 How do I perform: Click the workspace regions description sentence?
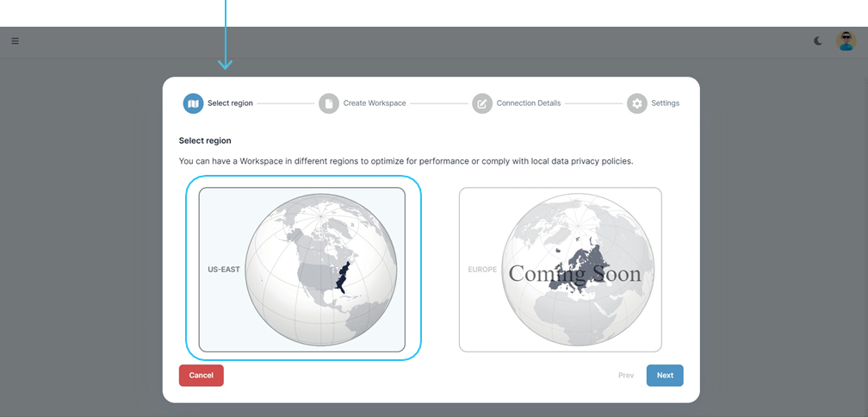pos(406,162)
